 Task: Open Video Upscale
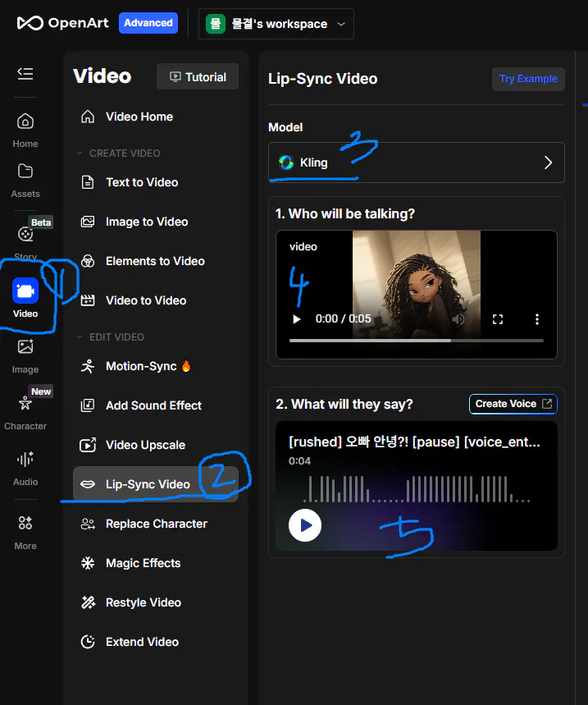[156, 445]
